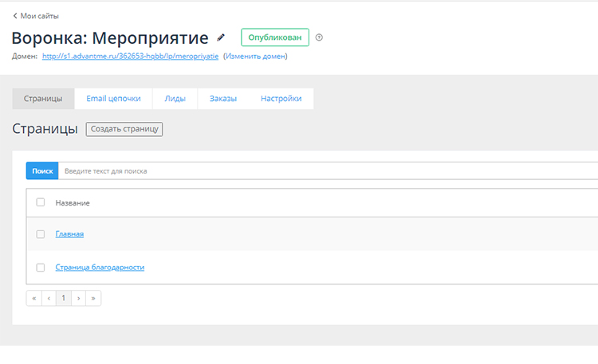Open the Главная page link

pos(69,234)
